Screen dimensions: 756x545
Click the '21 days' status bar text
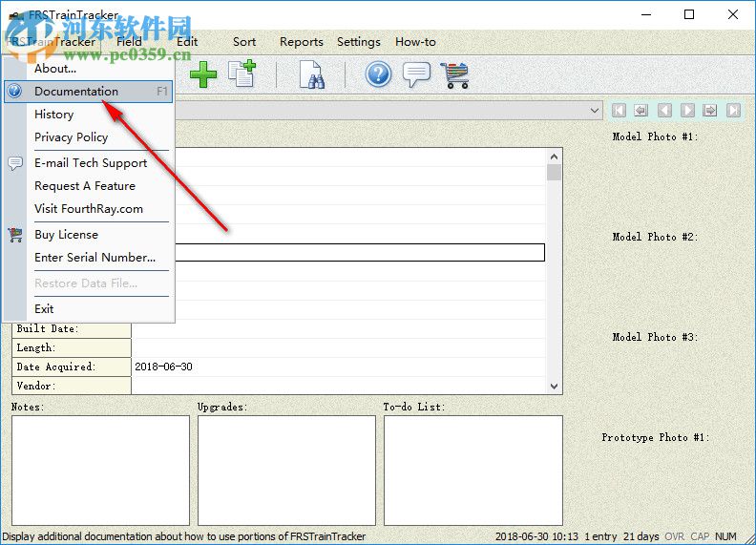click(640, 536)
